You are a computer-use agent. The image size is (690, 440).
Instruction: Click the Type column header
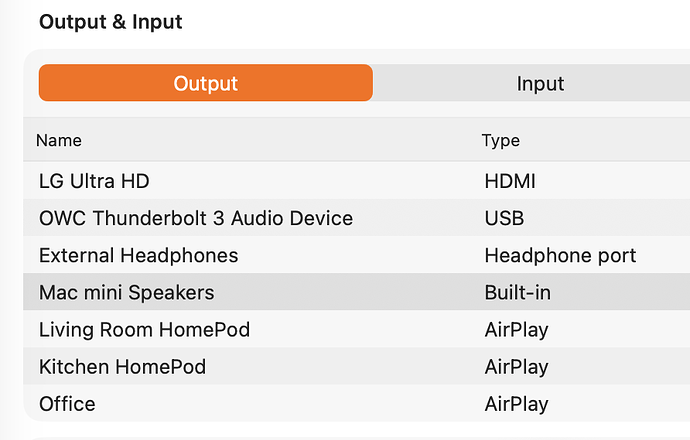pos(500,140)
